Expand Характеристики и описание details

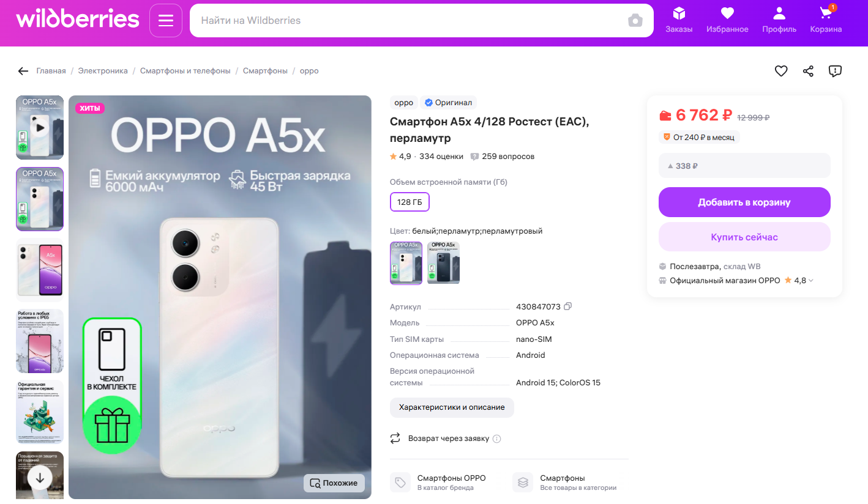[452, 407]
